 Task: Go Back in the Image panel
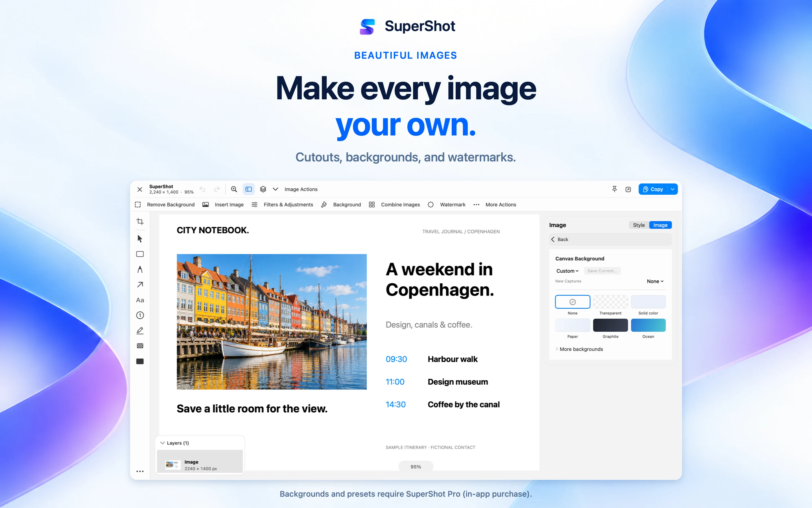click(610, 239)
